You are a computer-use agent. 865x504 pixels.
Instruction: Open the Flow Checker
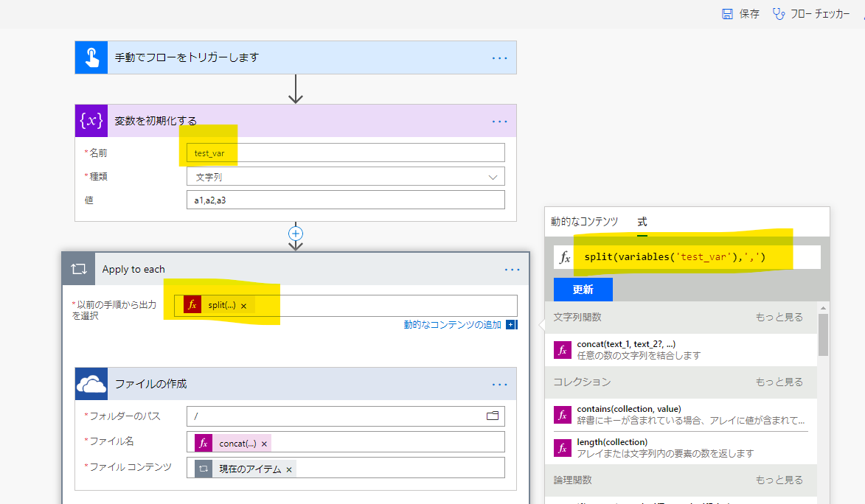pos(810,14)
